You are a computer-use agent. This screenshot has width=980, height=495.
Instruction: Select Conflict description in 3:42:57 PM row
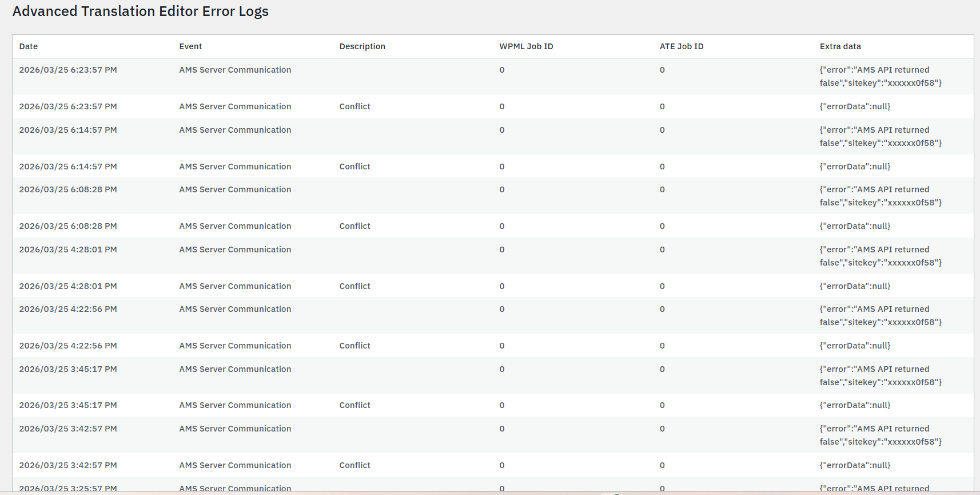(354, 465)
